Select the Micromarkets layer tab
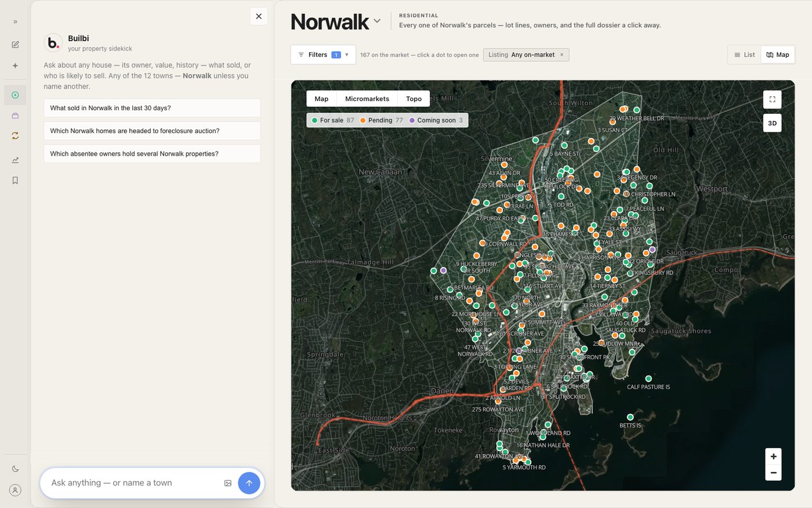The height and width of the screenshot is (508, 812). (x=367, y=99)
